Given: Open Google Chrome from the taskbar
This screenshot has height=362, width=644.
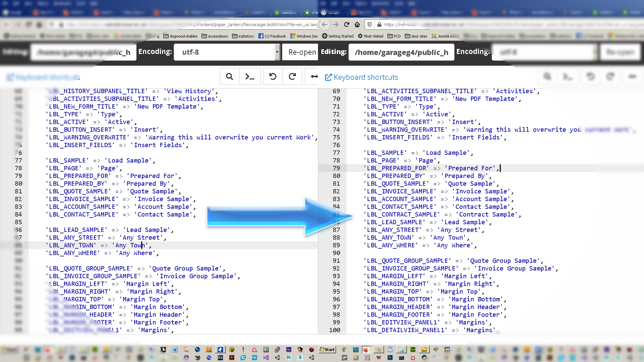Looking at the screenshot, I should [344, 350].
